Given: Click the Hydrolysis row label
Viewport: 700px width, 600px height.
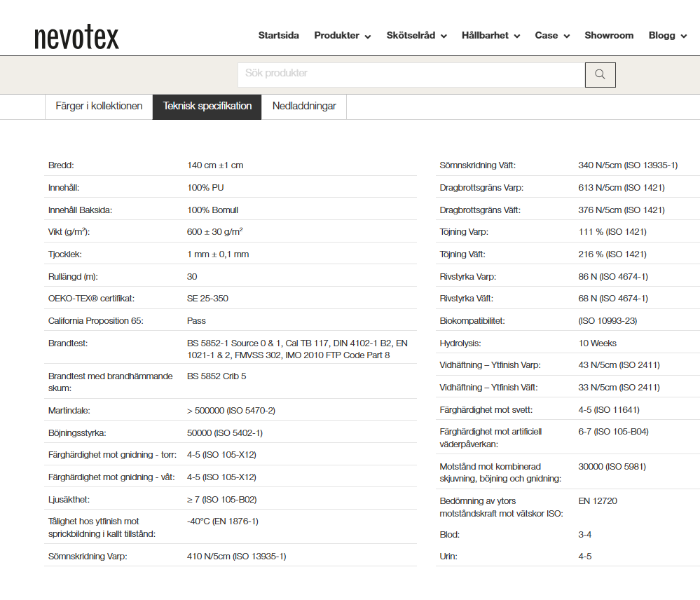Looking at the screenshot, I should 460,343.
